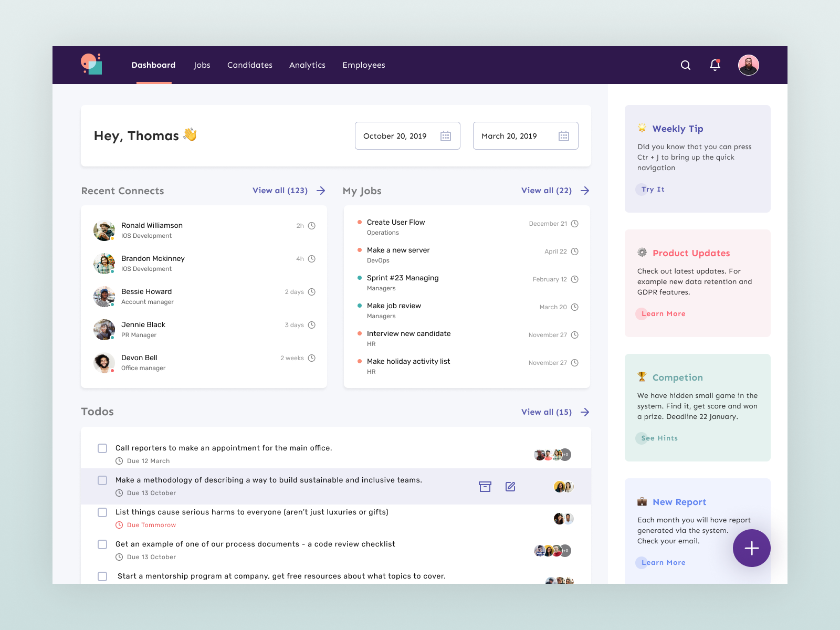The height and width of the screenshot is (630, 840).
Task: Open Bessie Howard's avatar
Action: coord(104,297)
